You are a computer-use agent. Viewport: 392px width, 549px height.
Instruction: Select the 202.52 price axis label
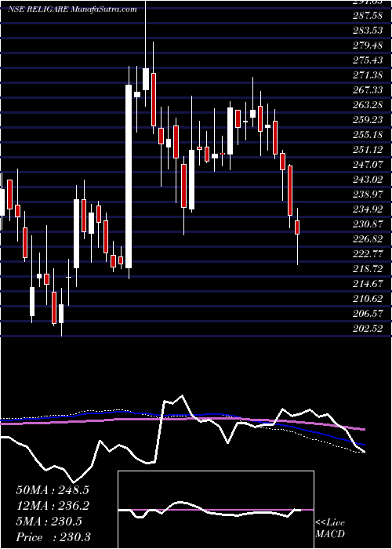(x=368, y=329)
